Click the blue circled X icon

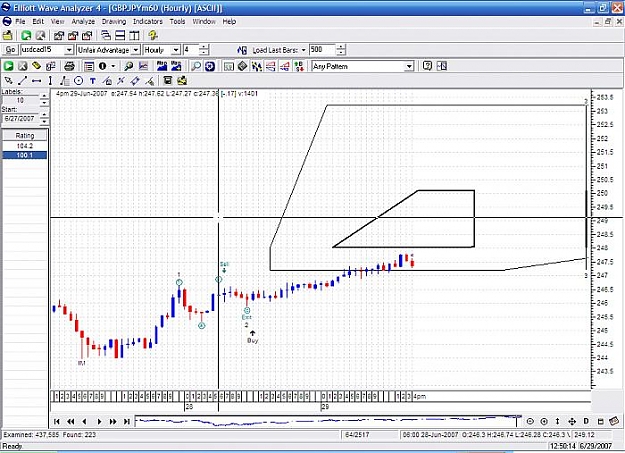click(210, 66)
